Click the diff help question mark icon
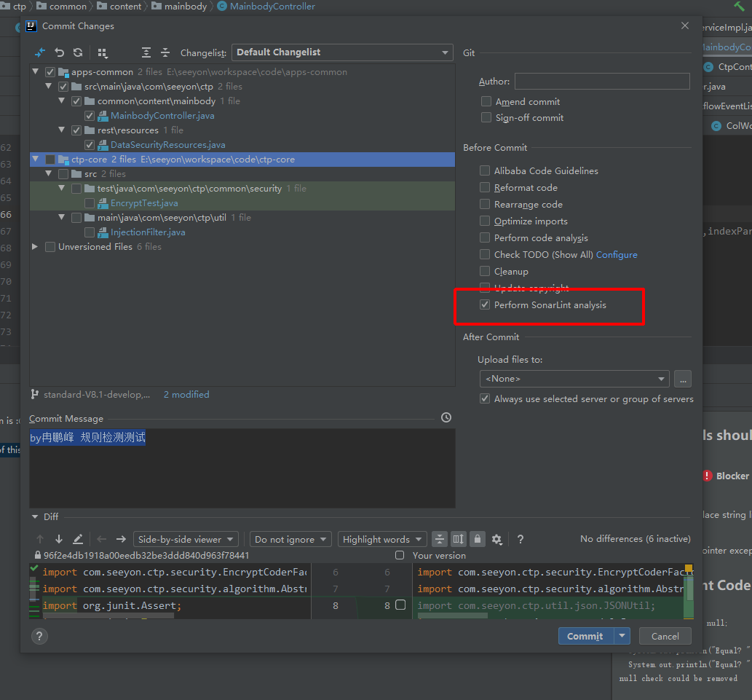The image size is (752, 700). tap(521, 539)
